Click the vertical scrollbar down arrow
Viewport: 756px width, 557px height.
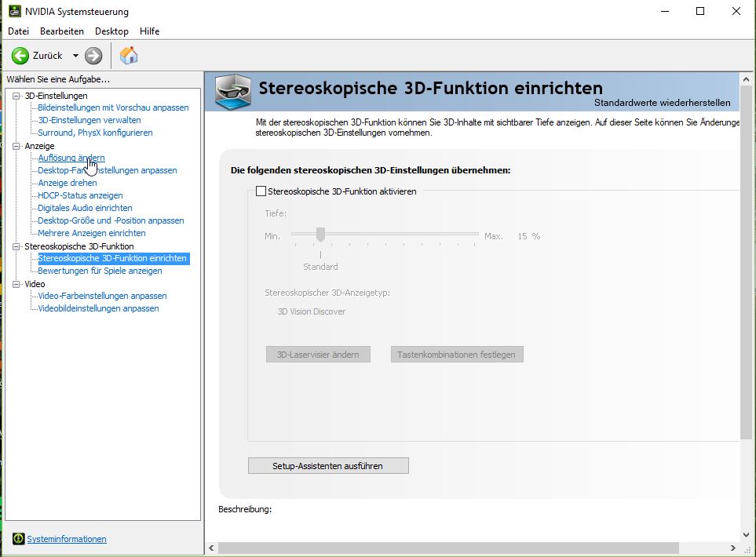(747, 535)
